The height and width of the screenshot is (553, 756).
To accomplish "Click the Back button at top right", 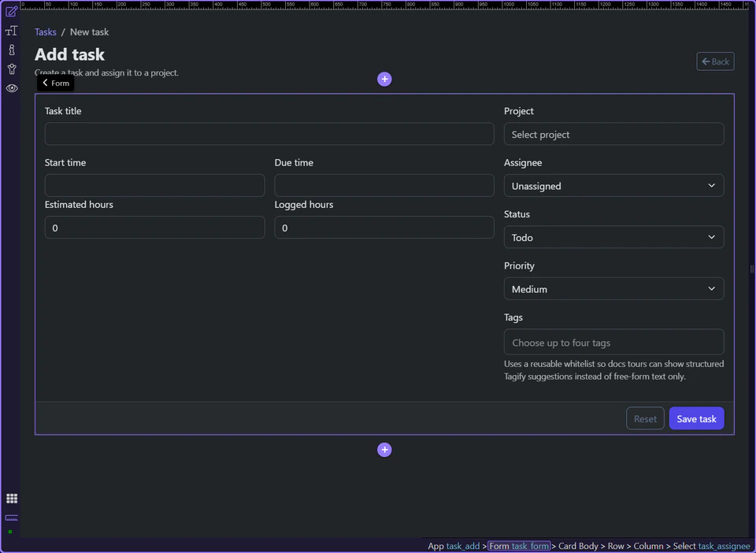I will point(715,61).
